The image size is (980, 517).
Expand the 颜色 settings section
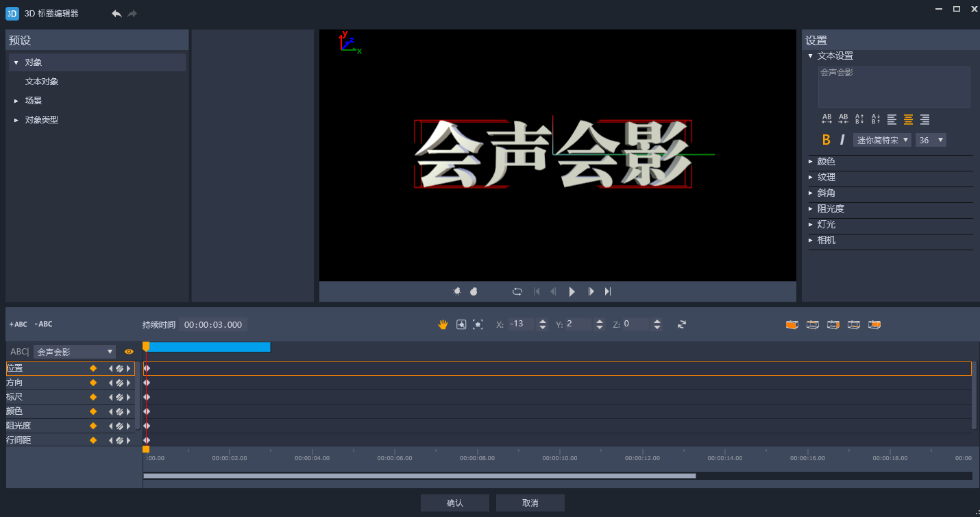pyautogui.click(x=810, y=162)
